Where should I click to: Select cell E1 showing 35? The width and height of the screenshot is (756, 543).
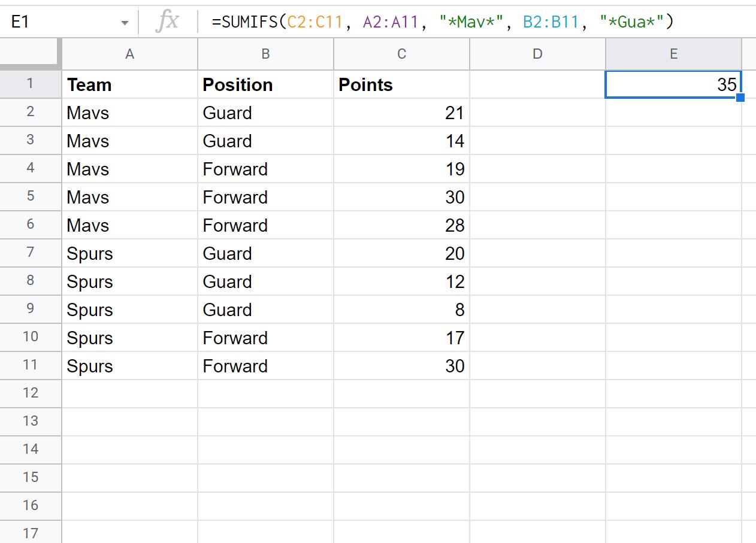click(x=673, y=84)
